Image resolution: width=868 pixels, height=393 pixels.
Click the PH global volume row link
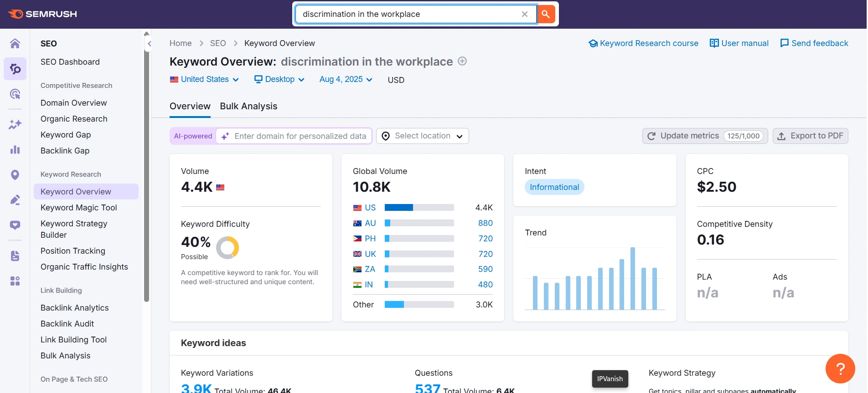pyautogui.click(x=370, y=239)
